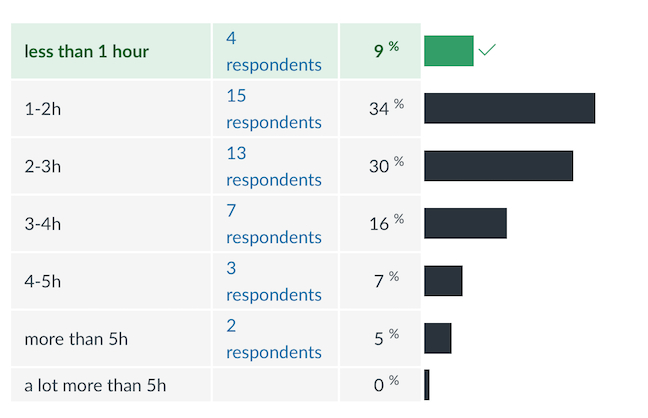The image size is (648, 418).
Task: Click the green correct-answer checkmark icon
Action: pyautogui.click(x=487, y=50)
